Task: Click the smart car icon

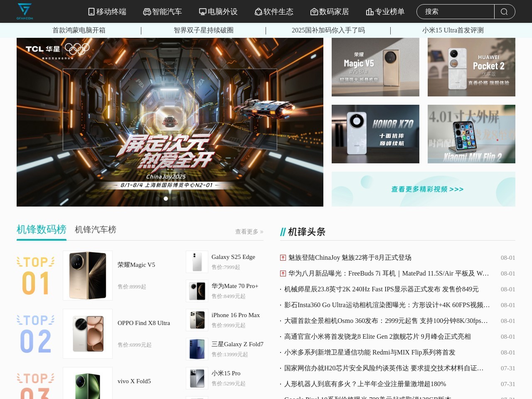Action: [x=147, y=12]
